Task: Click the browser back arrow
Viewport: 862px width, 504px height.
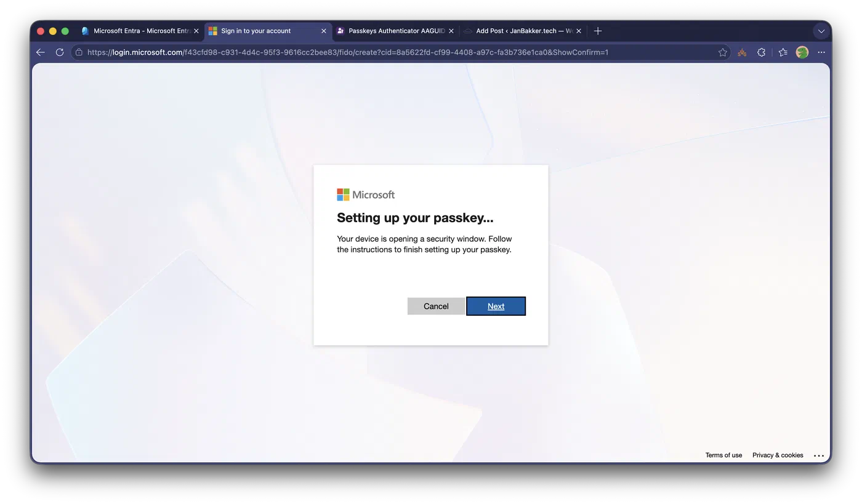Action: coord(41,52)
